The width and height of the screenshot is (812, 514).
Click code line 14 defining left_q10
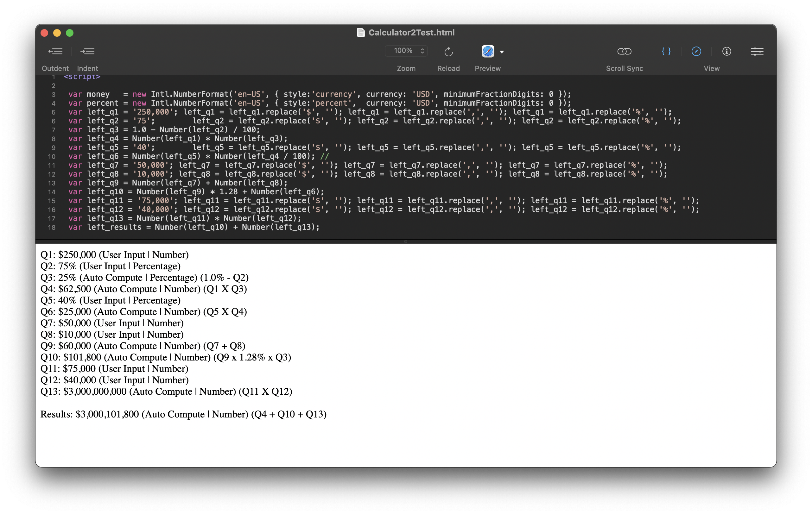tap(196, 192)
